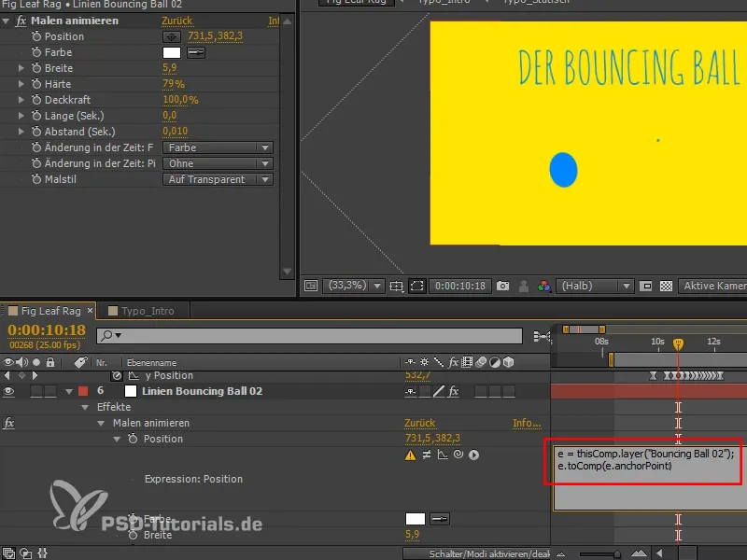The height and width of the screenshot is (560, 747).
Task: Click the fx badge on Linien Bouncing Ball 02
Action: [x=452, y=391]
